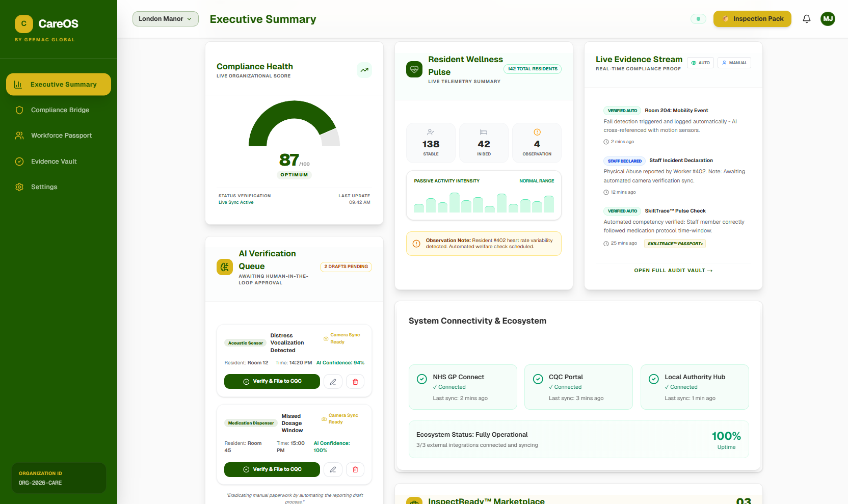Viewport: 848px width, 504px height.
Task: Click the 'AI Confidence: 100%' value
Action: coord(332,447)
